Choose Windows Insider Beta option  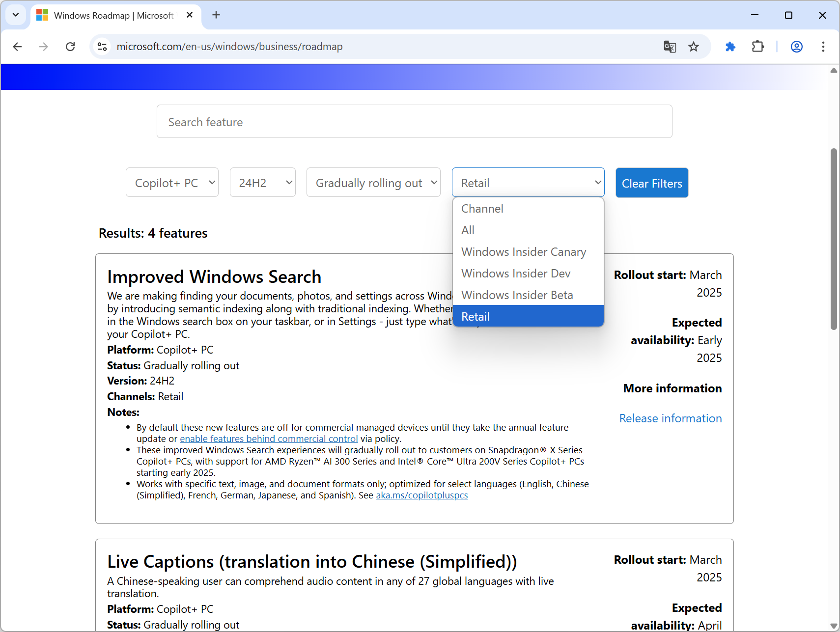(528, 295)
